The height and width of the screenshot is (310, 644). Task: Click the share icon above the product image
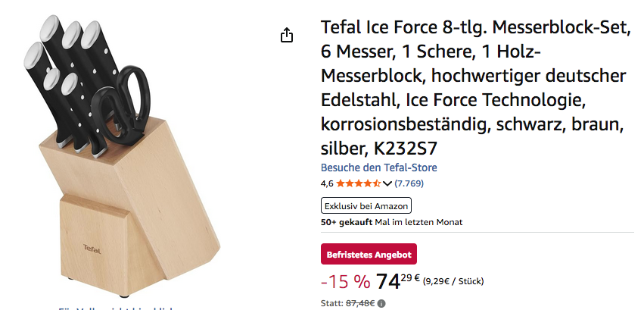[287, 36]
